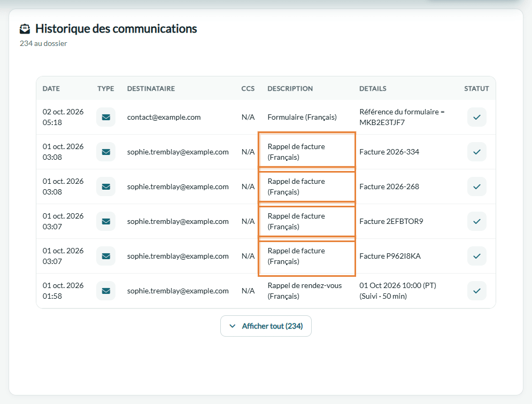The image size is (532, 404).
Task: Click email type icon for Facture P962I8KA
Action: 106,256
